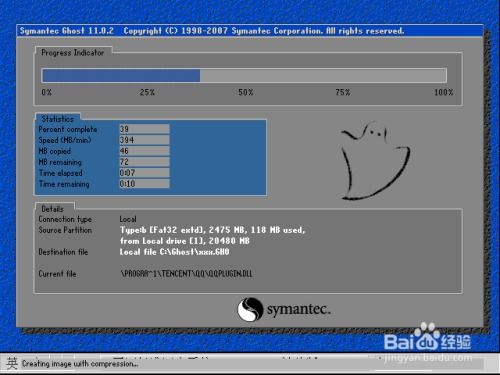Click the jingyan.baidu.com watermark link
Image resolution: width=500 pixels, height=375 pixels.
[x=428, y=358]
